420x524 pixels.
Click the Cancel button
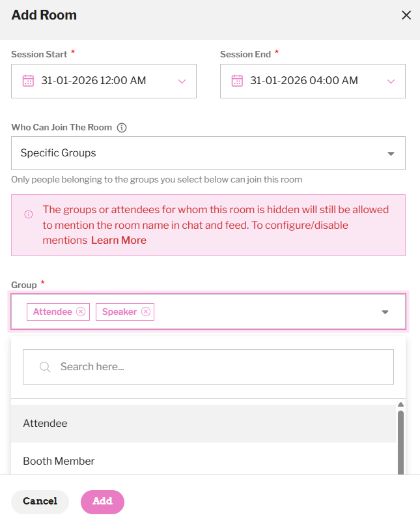coord(40,502)
